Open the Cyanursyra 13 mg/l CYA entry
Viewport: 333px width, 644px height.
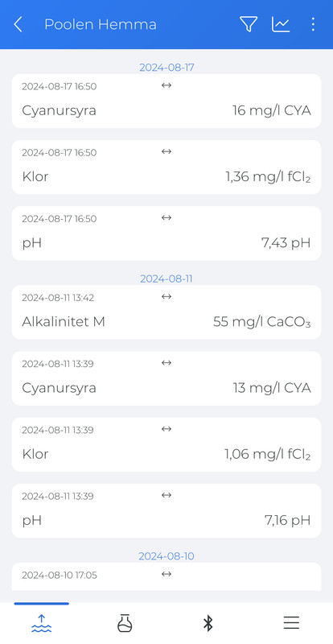[166, 378]
